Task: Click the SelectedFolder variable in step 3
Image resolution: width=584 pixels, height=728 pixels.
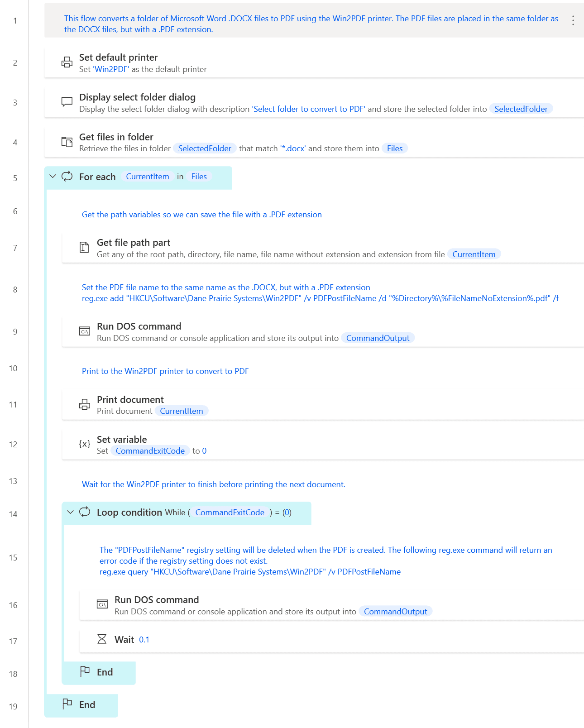Action: pyautogui.click(x=521, y=109)
